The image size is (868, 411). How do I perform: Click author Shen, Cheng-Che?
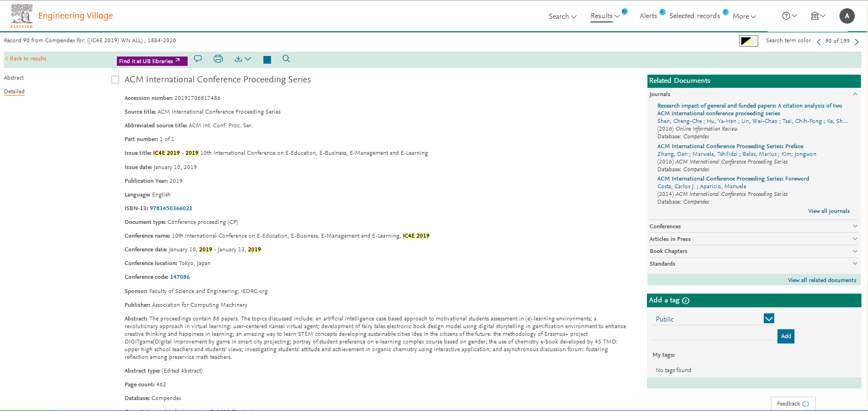pos(679,121)
